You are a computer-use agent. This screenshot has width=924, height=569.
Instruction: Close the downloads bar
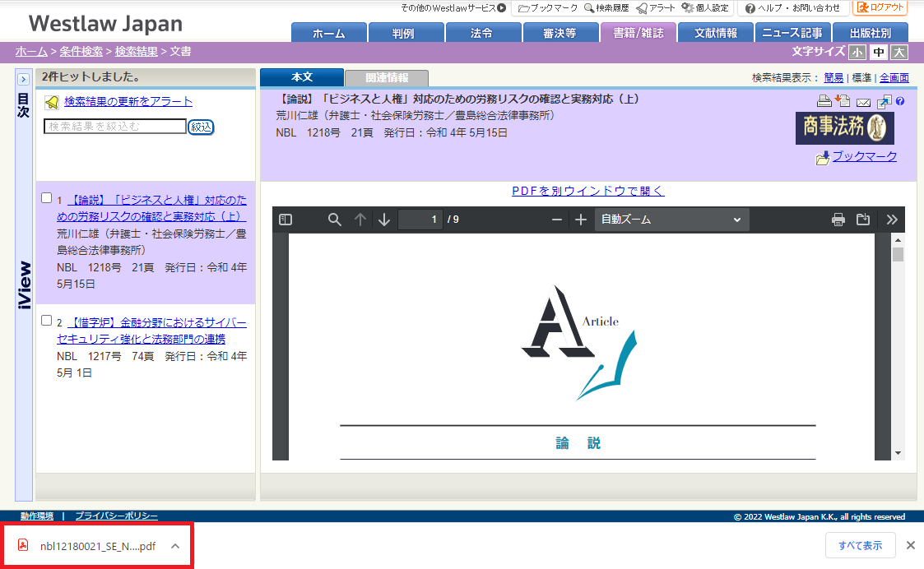[911, 545]
